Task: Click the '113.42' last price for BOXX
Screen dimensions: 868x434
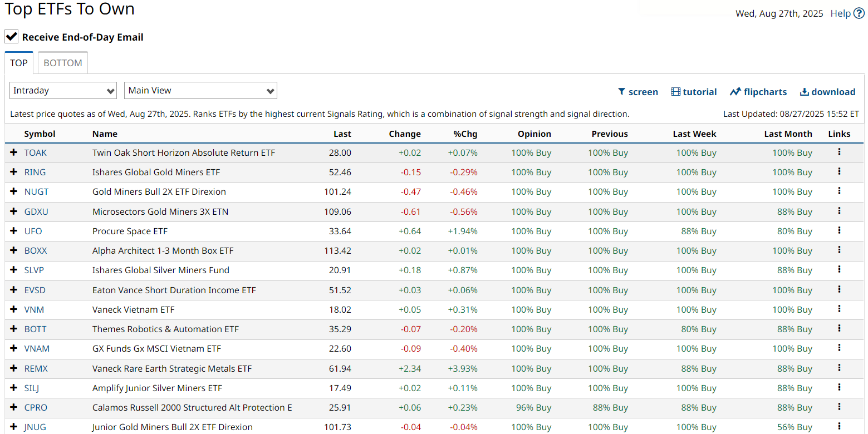Action: click(337, 250)
